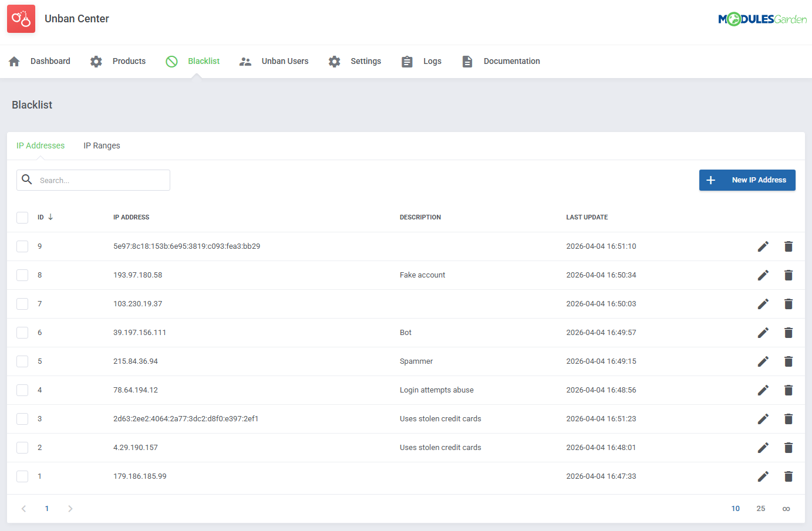
Task: Click the Products gear icon
Action: point(96,60)
